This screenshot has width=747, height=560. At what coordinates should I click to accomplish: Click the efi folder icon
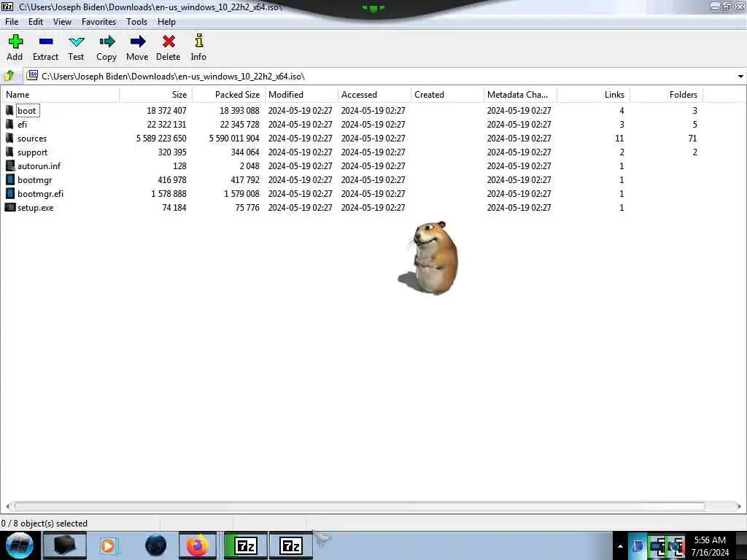point(9,124)
